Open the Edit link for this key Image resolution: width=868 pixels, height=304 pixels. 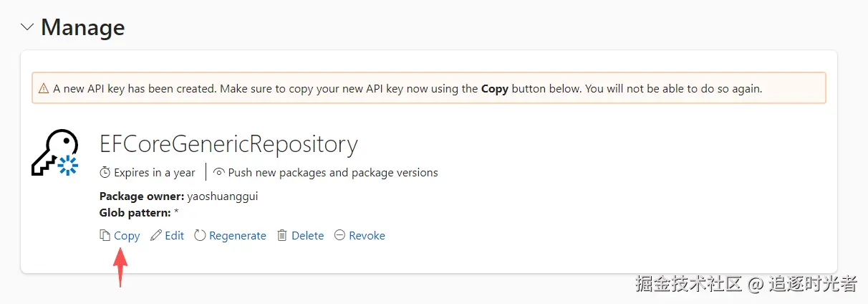174,235
